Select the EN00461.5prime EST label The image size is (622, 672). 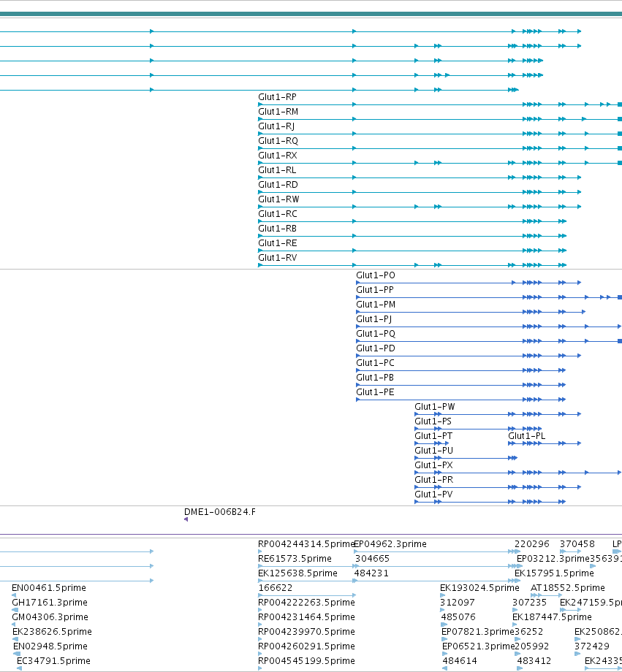point(49,588)
